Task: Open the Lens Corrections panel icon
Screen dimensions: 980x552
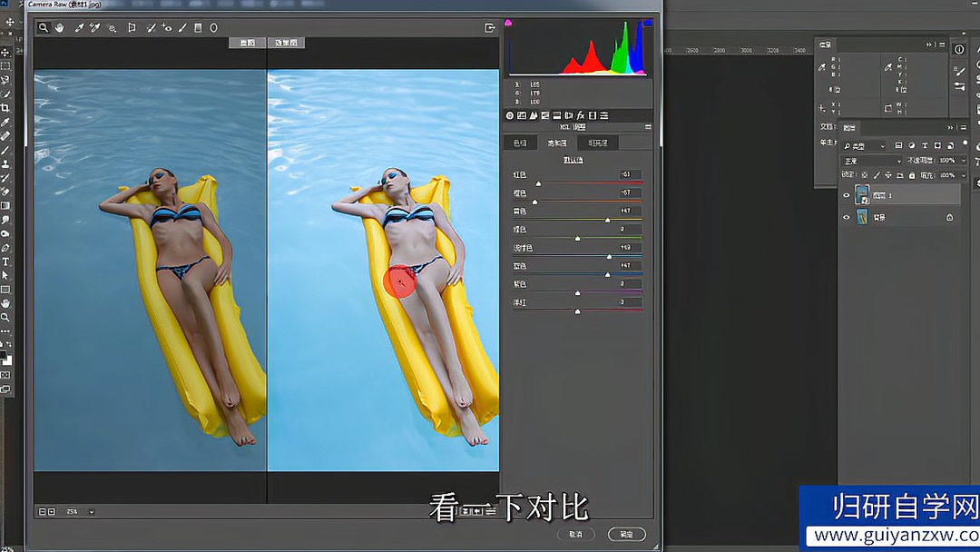Action: [x=567, y=115]
